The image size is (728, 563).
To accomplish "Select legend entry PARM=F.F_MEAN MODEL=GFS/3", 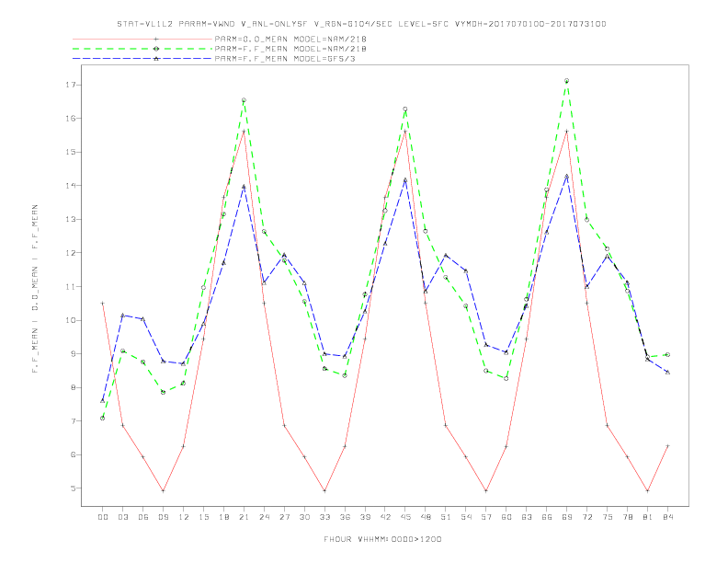I will [285, 59].
